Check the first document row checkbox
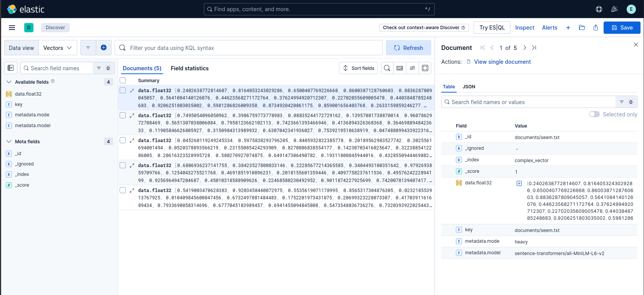This screenshot has height=295, width=644. click(123, 90)
